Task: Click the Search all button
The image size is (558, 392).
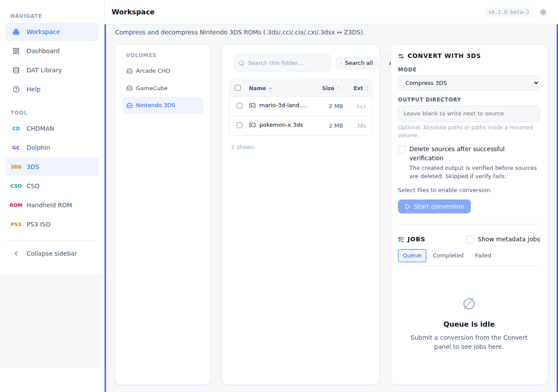Action: click(x=357, y=63)
